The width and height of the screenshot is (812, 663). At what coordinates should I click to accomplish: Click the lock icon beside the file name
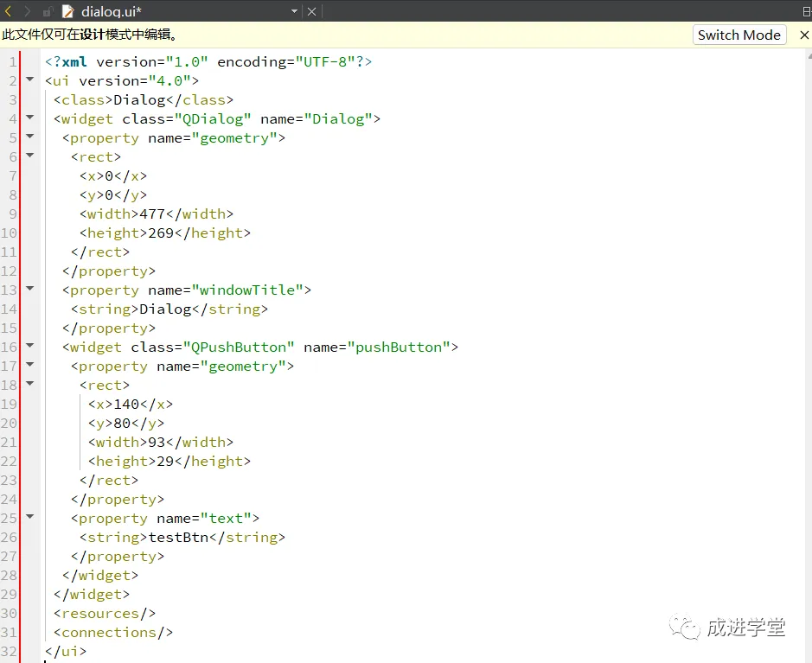[48, 11]
